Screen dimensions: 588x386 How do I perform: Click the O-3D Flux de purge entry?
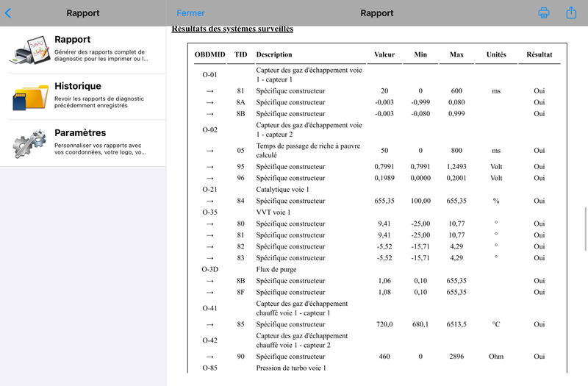209,269
